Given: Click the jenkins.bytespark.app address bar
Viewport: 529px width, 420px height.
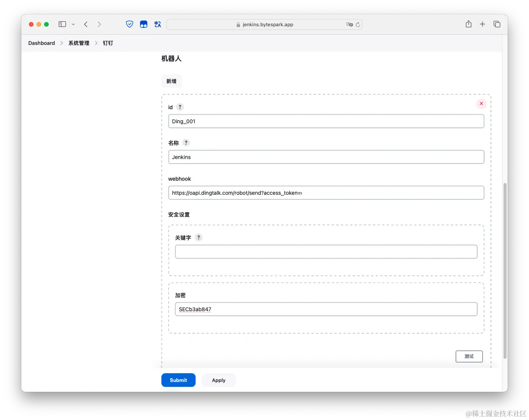Looking at the screenshot, I should pos(264,24).
